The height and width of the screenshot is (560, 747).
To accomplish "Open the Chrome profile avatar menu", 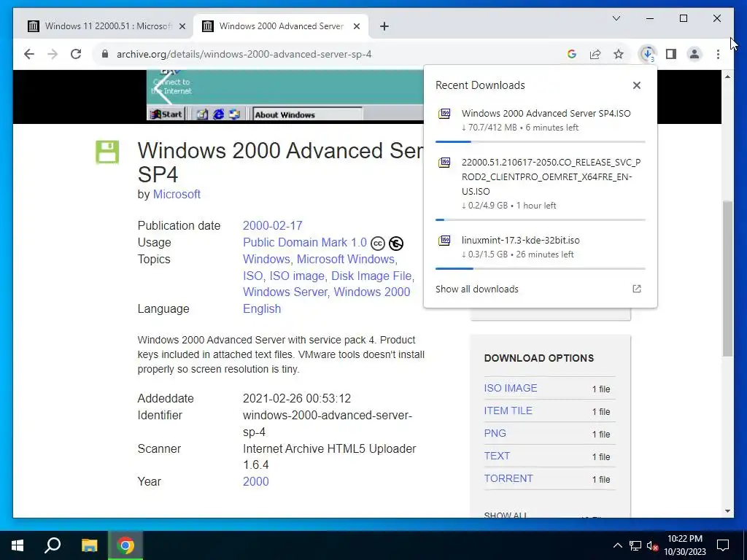I will 694,54.
